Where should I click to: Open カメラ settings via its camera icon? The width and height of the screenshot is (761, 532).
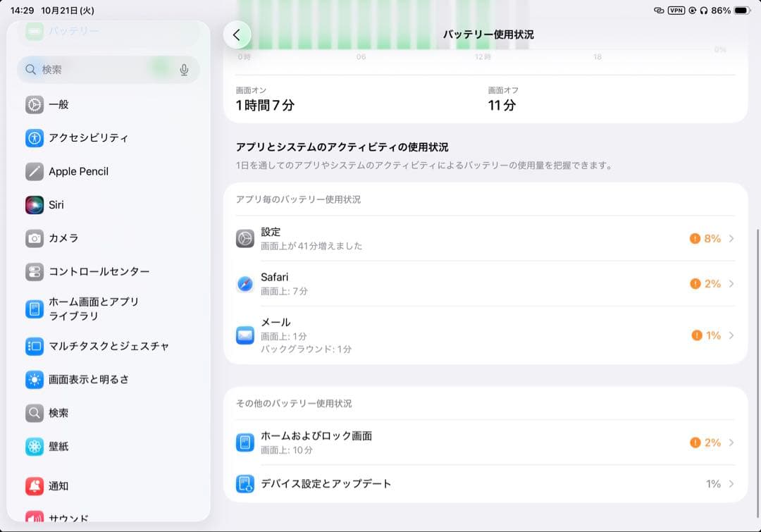pyautogui.click(x=35, y=238)
